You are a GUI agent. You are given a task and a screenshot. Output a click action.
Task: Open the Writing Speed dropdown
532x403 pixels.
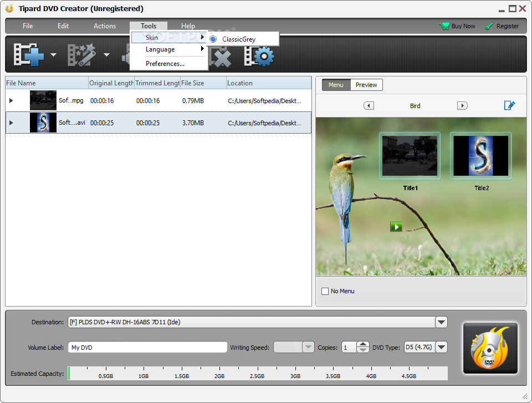click(308, 348)
